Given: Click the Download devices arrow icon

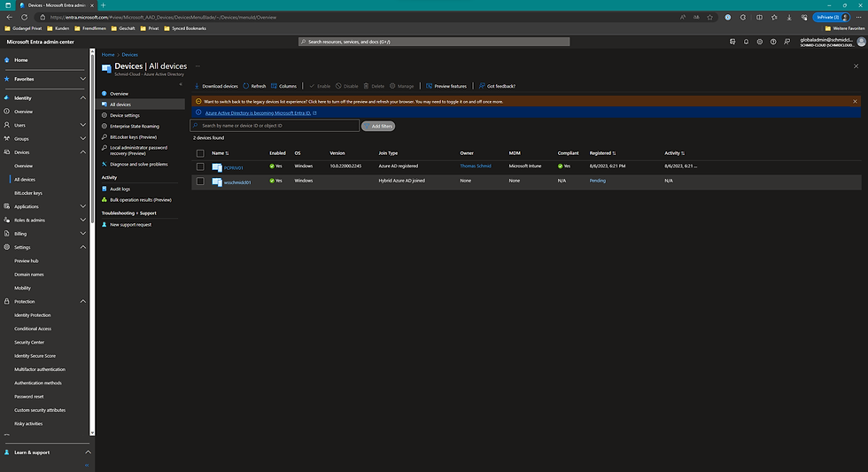Looking at the screenshot, I should (x=197, y=86).
